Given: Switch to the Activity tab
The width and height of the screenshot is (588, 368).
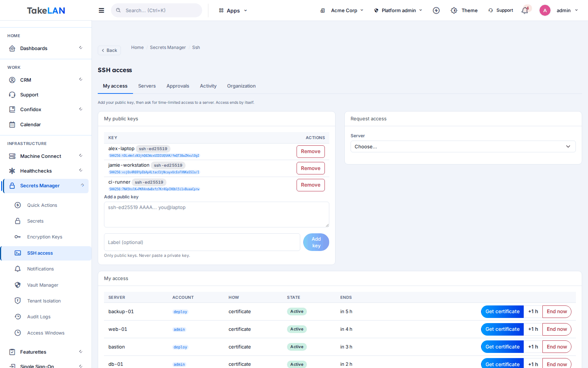Looking at the screenshot, I should (x=208, y=86).
